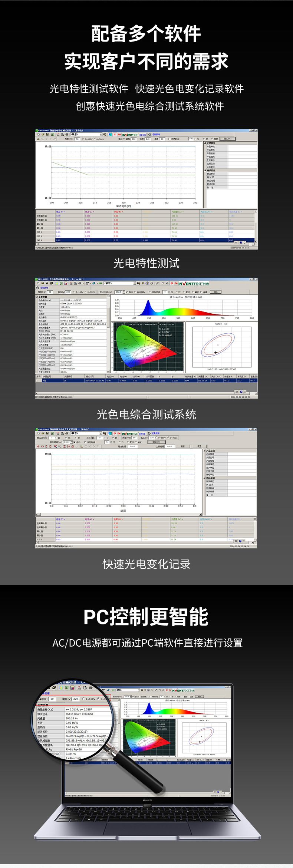The height and width of the screenshot is (868, 293).
Task: Select 毫秒 radio in 光电特性测试 window
Action: pos(212,139)
